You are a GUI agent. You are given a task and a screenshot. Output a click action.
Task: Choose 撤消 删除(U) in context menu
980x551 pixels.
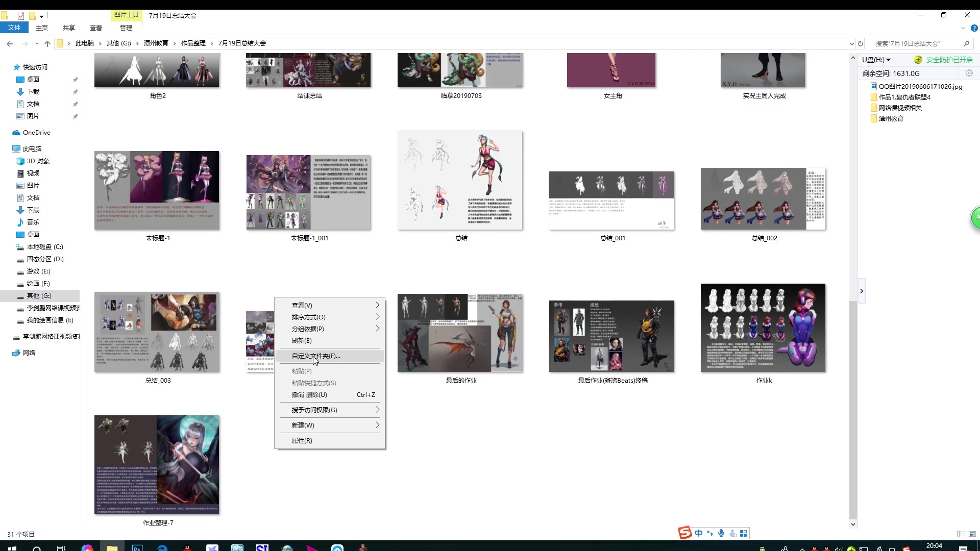click(x=330, y=395)
